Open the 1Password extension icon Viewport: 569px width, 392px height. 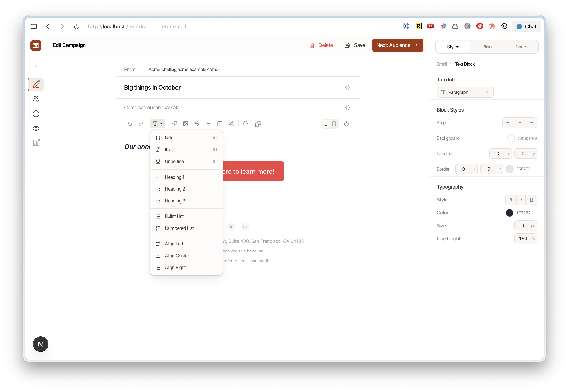pyautogui.click(x=406, y=26)
